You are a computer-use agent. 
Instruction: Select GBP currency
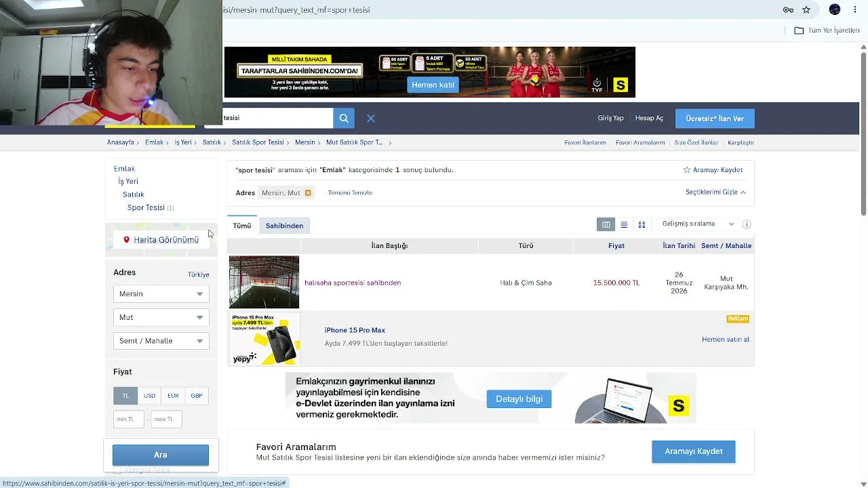pos(197,396)
